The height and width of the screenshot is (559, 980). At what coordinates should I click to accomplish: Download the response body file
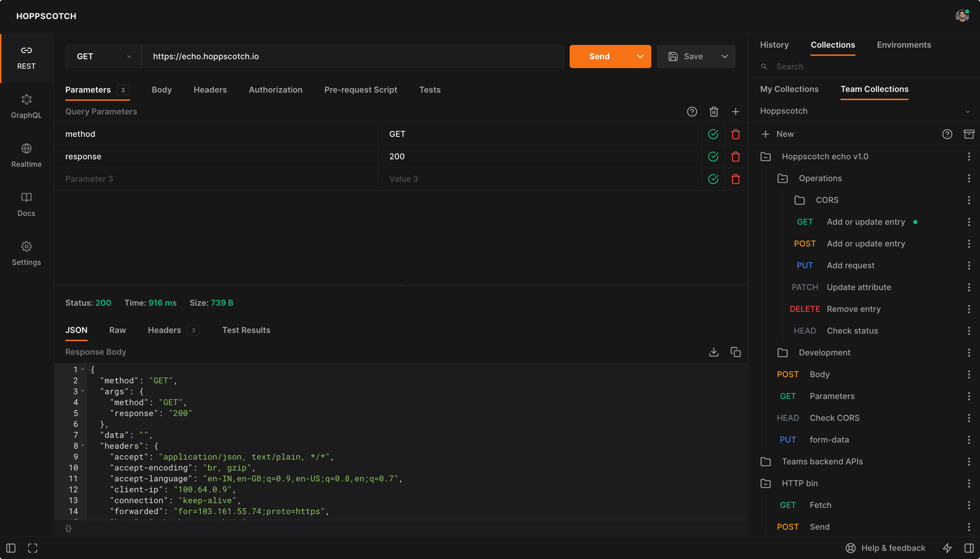[x=713, y=352]
